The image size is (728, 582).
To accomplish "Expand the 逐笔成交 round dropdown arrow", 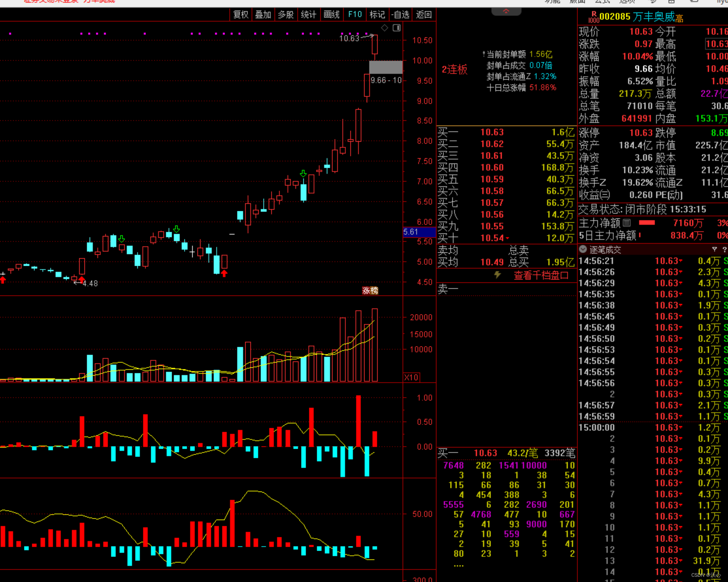I will tap(583, 249).
